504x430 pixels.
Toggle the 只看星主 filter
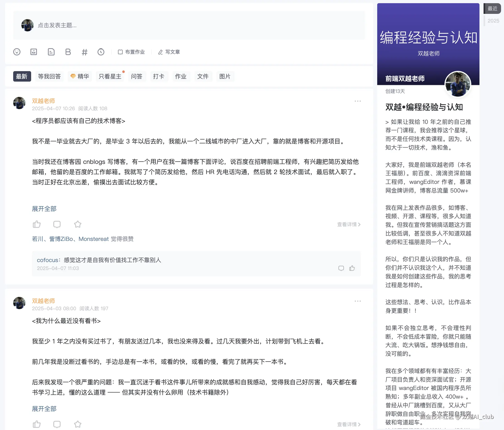110,76
